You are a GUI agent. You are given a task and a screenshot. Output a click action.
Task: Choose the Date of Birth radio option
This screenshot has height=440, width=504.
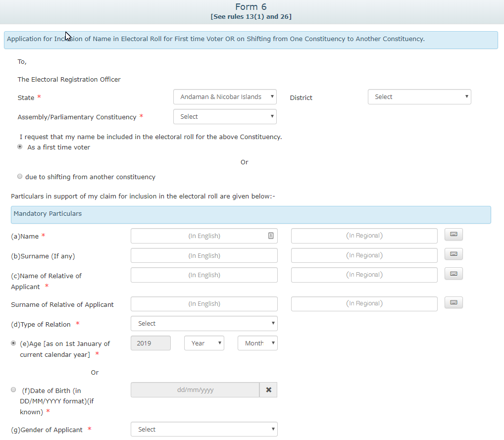click(x=13, y=390)
